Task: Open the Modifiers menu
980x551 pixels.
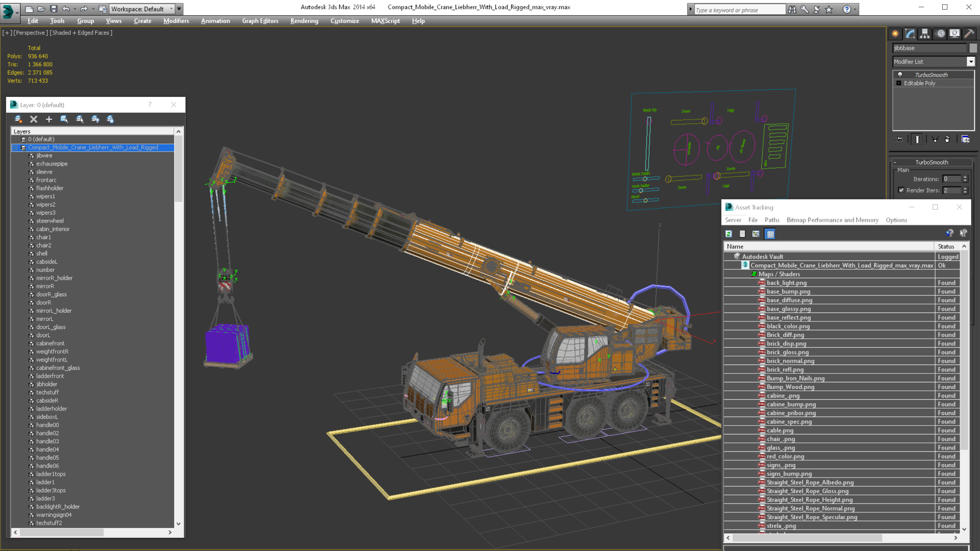Action: pos(176,21)
